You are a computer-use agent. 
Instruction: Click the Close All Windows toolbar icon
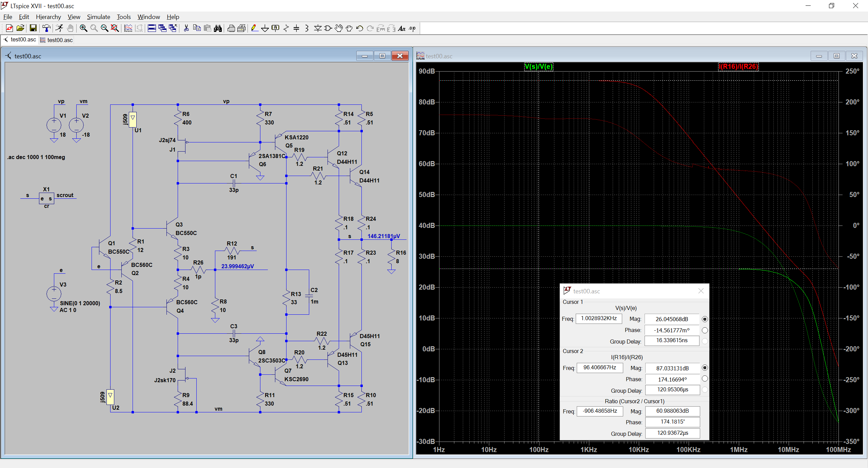click(173, 28)
